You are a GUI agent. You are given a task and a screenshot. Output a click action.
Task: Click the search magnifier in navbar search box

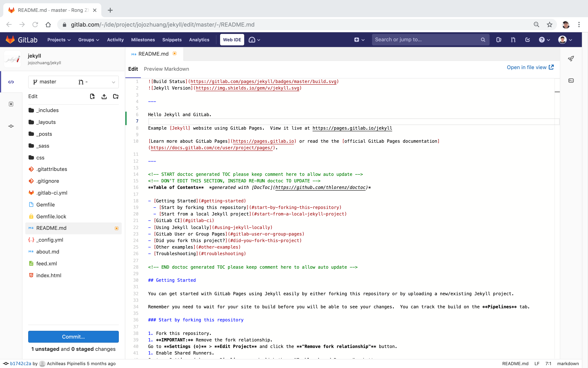point(483,40)
